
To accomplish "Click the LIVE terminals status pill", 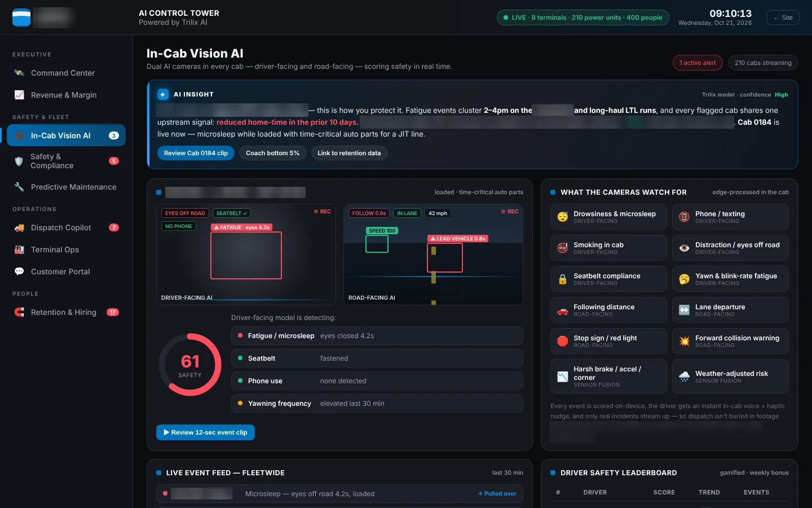I will click(583, 17).
